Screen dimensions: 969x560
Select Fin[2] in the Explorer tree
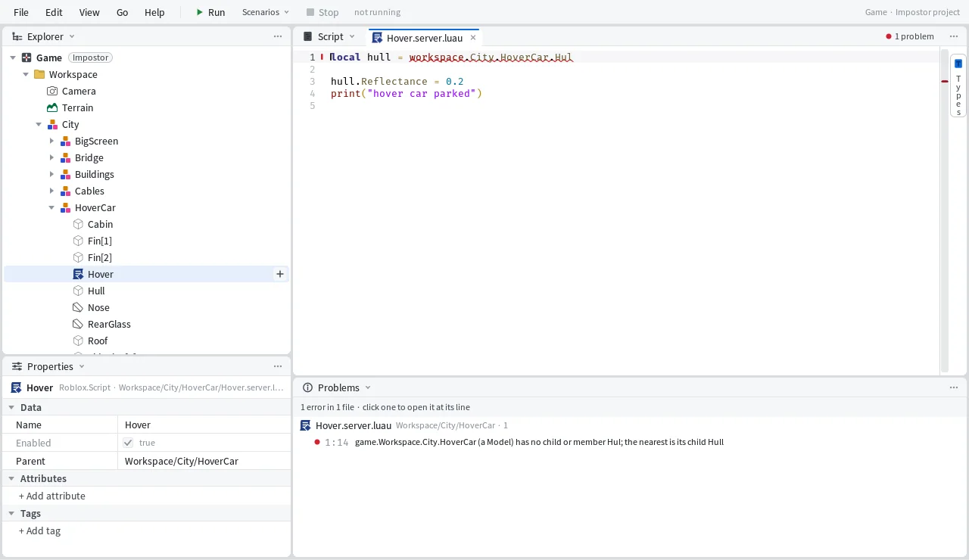147,257
